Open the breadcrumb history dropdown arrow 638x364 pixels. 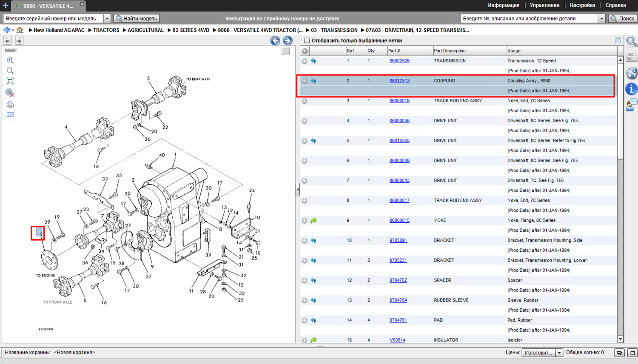pyautogui.click(x=13, y=30)
